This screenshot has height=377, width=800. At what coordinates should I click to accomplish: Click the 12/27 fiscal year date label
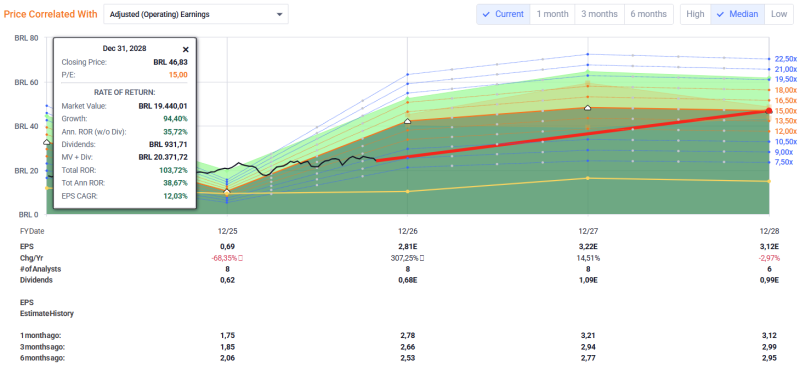pos(588,231)
